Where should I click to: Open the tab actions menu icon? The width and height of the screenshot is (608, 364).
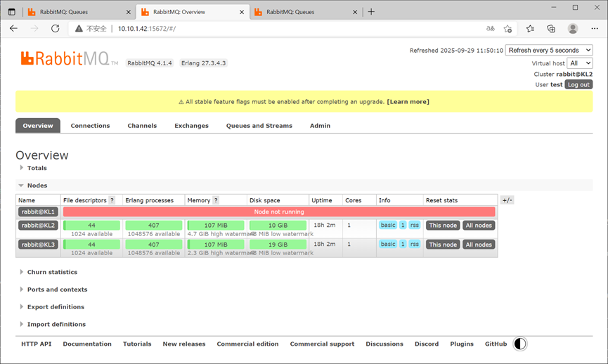(x=12, y=12)
